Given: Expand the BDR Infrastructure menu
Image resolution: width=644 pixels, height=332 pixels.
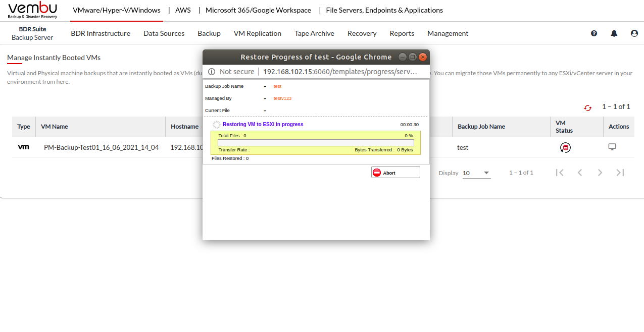Looking at the screenshot, I should click(101, 33).
